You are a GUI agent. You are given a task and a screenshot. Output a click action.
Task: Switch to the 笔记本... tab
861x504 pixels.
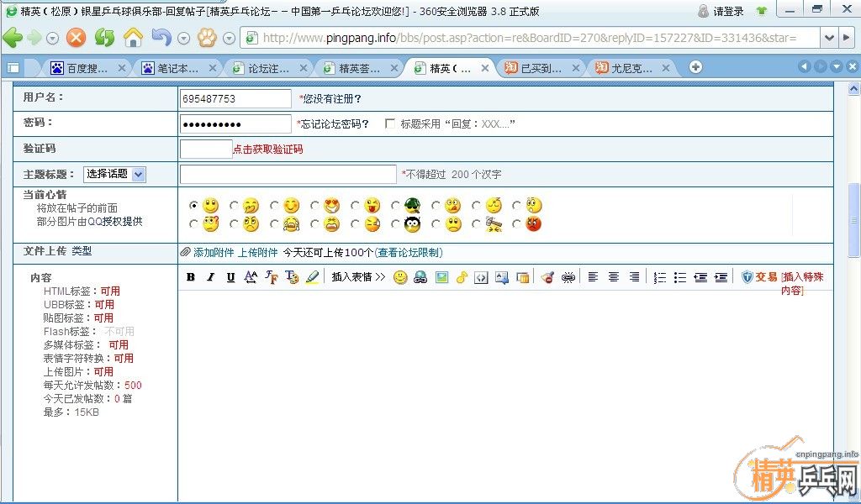point(178,68)
